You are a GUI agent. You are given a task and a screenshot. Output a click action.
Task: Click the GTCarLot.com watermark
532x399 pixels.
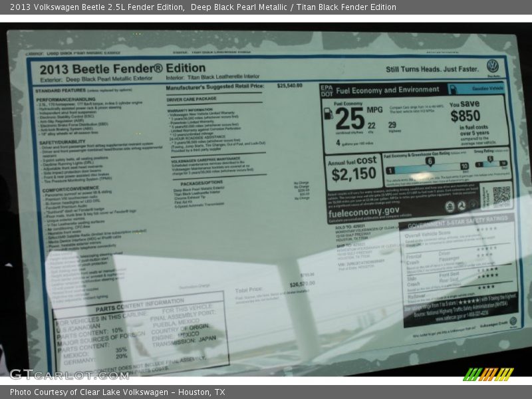[x=59, y=374]
